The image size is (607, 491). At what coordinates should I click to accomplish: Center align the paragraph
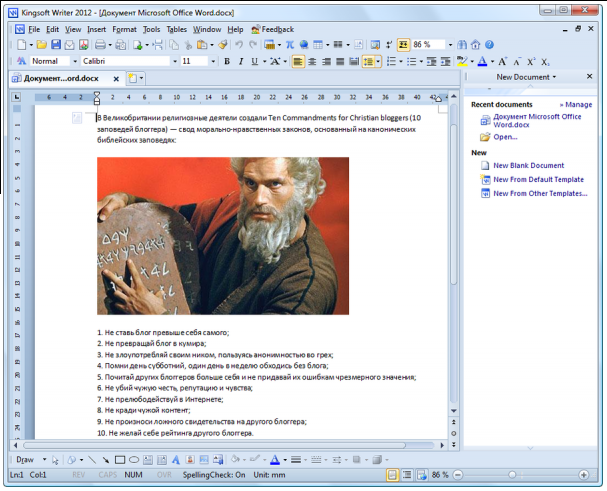coord(313,61)
